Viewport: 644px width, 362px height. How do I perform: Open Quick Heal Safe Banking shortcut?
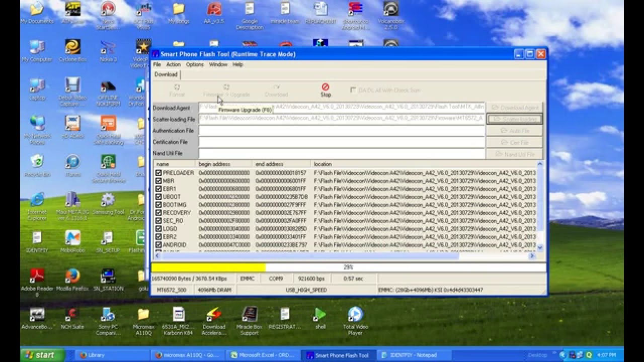[x=108, y=129]
